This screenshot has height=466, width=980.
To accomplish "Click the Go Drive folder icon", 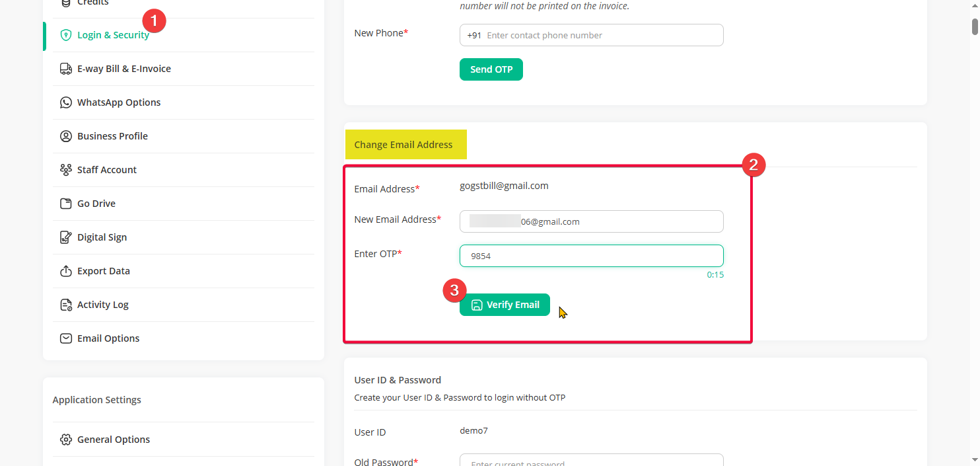I will pos(65,204).
